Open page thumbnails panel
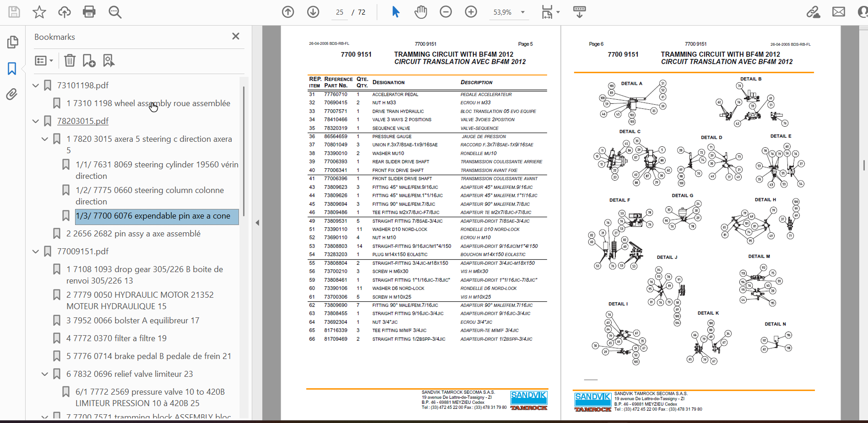This screenshot has width=868, height=423. 12,42
